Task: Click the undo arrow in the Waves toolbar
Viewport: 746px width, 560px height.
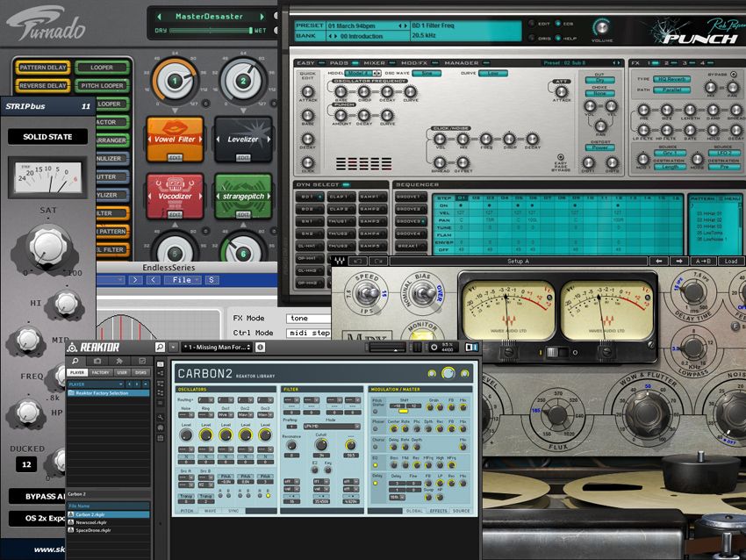Action: (x=358, y=262)
